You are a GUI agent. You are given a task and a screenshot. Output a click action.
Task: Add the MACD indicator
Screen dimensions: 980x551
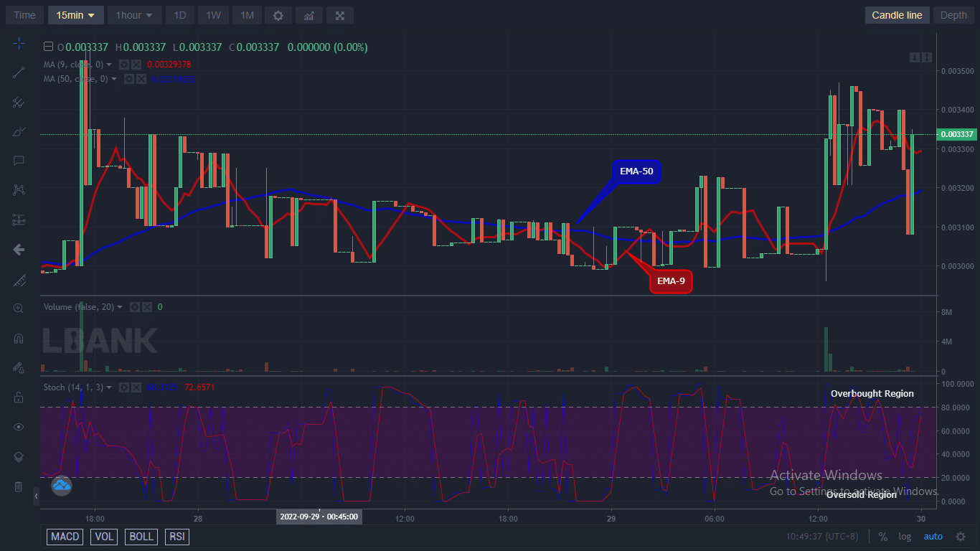click(x=65, y=537)
